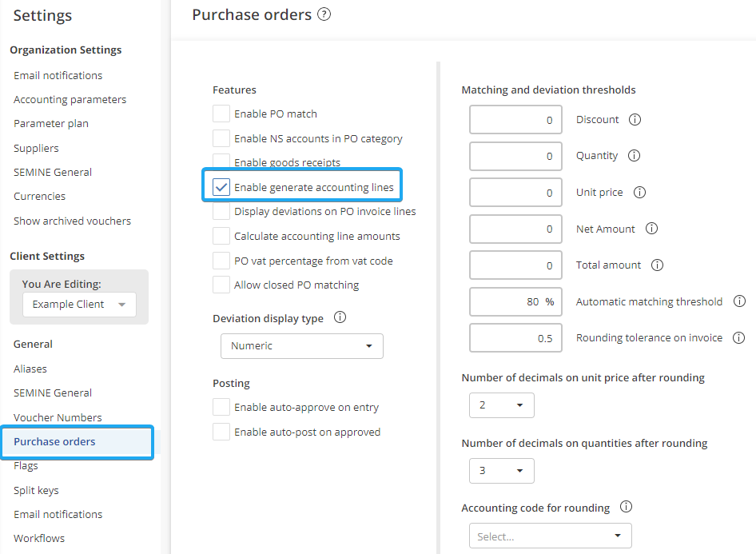The height and width of the screenshot is (554, 756).
Task: Click info icon beside Quantity threshold
Action: 634,156
